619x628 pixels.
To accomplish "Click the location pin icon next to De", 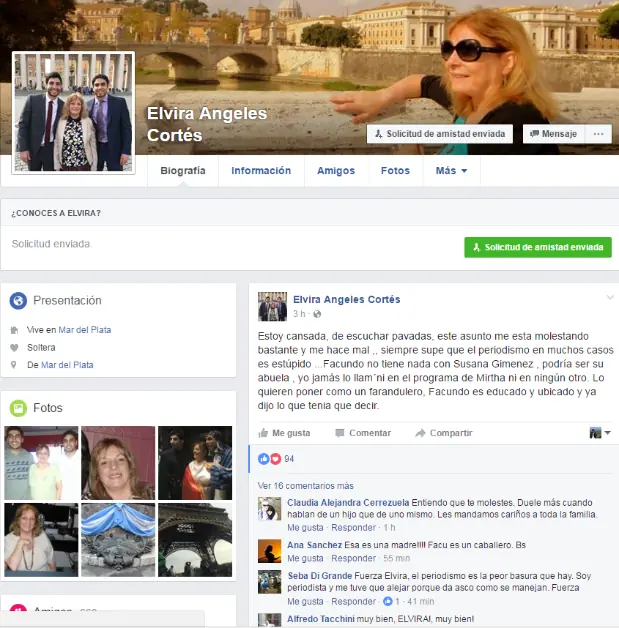I will coord(14,365).
